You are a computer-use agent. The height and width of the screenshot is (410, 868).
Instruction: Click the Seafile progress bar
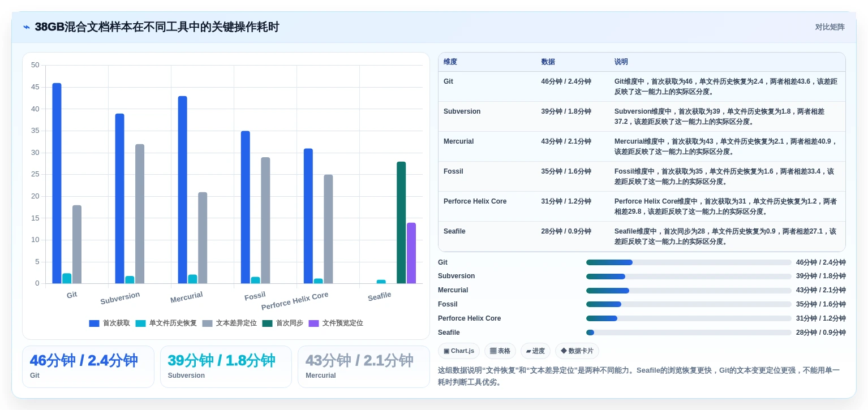(689, 333)
